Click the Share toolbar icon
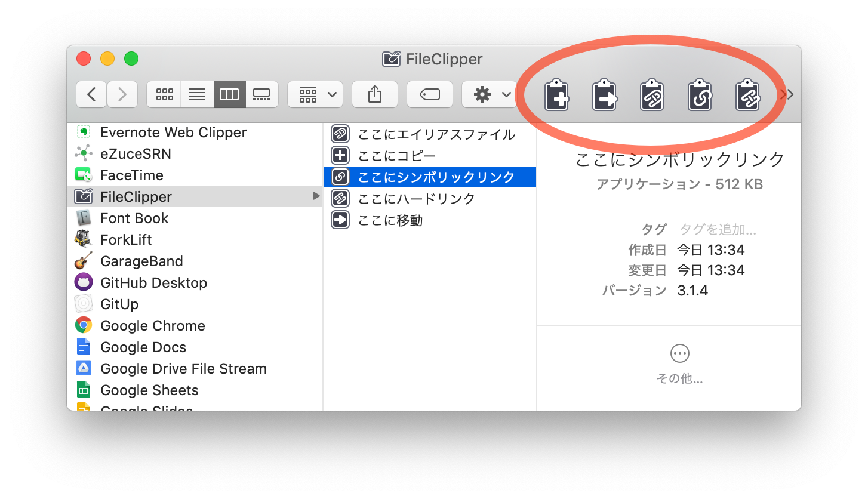868x499 pixels. tap(374, 94)
